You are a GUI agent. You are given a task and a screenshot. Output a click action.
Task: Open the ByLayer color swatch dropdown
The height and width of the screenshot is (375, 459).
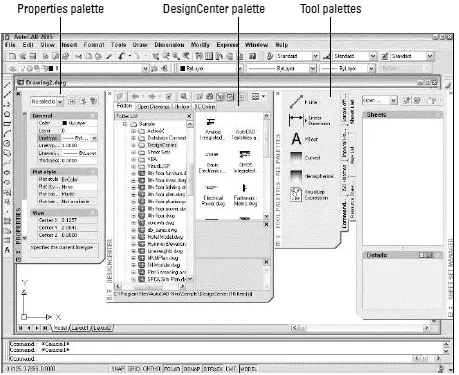(210, 68)
